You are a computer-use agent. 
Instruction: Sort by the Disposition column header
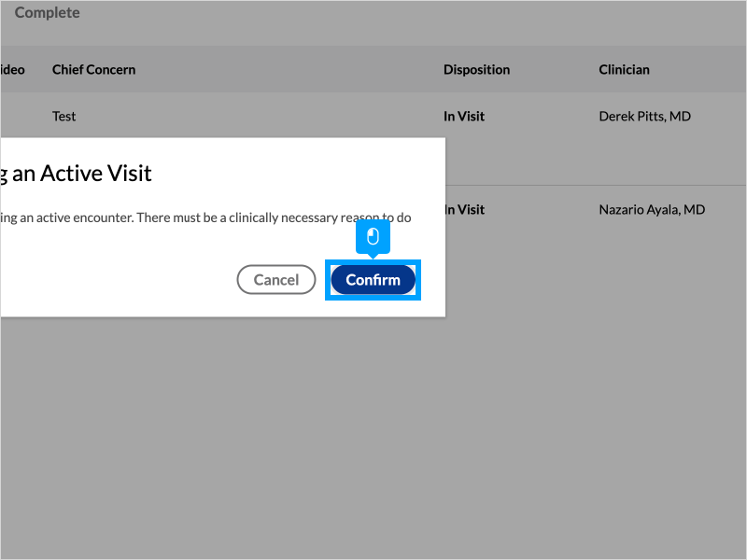click(476, 70)
